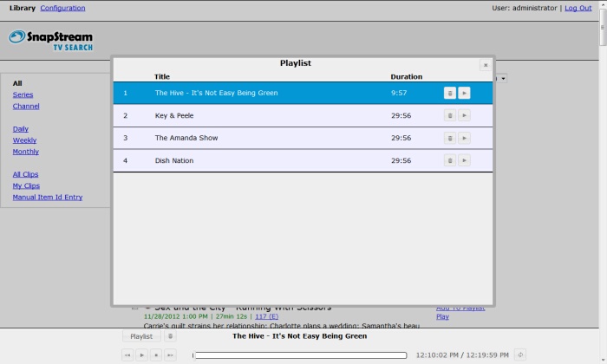607x364 pixels.
Task: Select playlist row The Hive - It's Not Easy Being Green
Action: (x=303, y=94)
